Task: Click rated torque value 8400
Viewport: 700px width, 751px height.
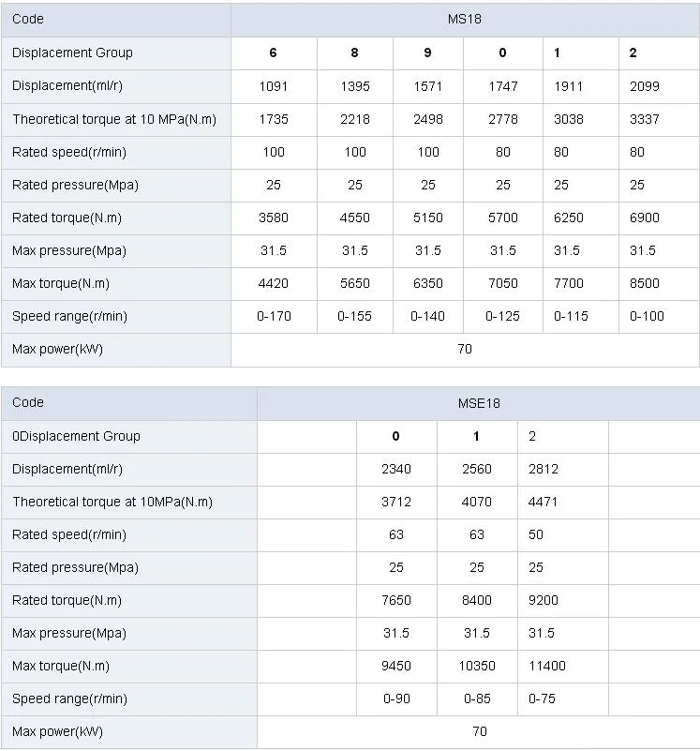Action: (x=477, y=600)
